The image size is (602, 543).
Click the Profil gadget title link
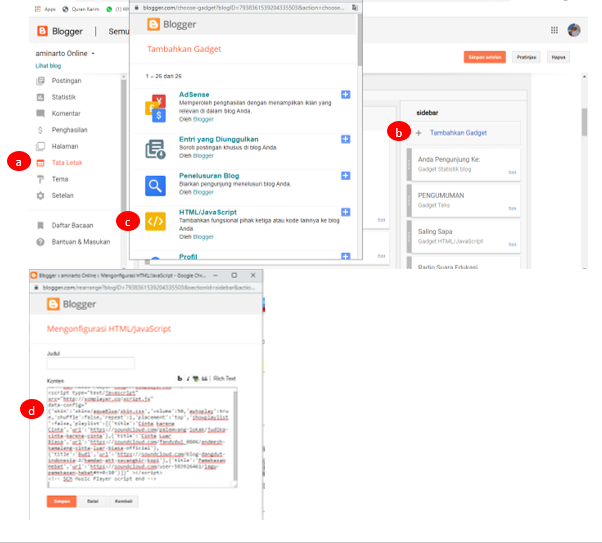188,256
